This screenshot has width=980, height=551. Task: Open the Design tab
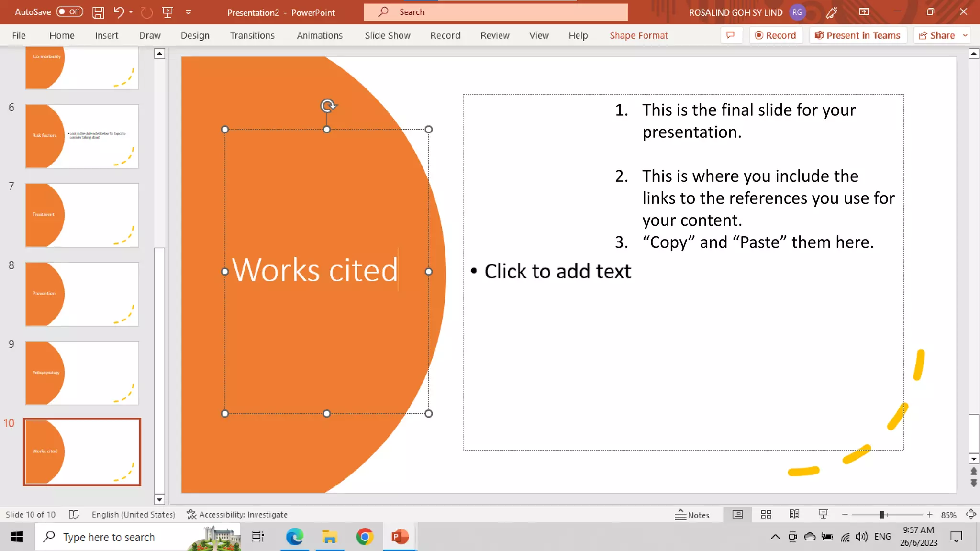[195, 35]
